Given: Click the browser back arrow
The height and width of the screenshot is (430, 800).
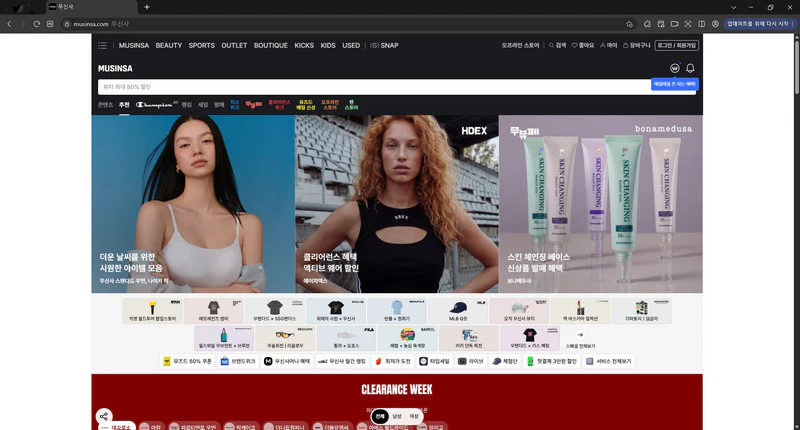Looking at the screenshot, I should click(x=9, y=24).
